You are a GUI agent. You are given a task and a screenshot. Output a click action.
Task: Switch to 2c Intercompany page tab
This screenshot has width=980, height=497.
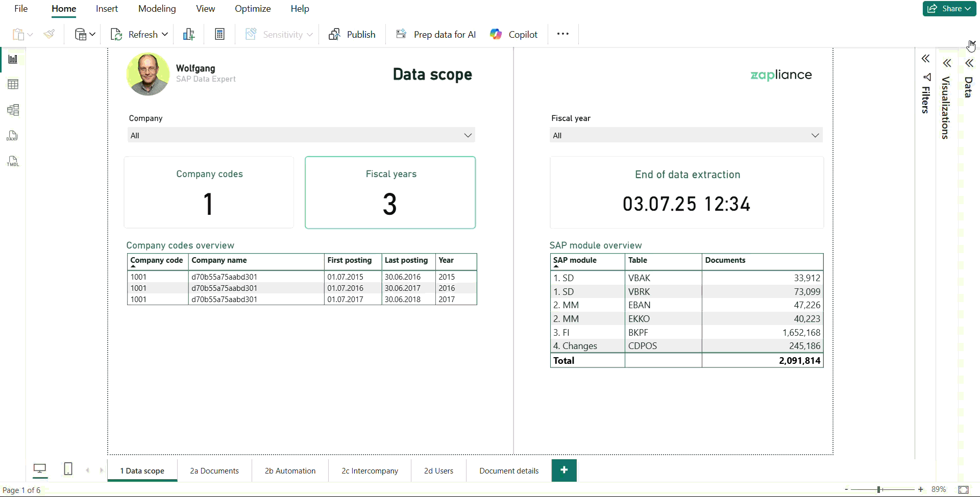370,470
